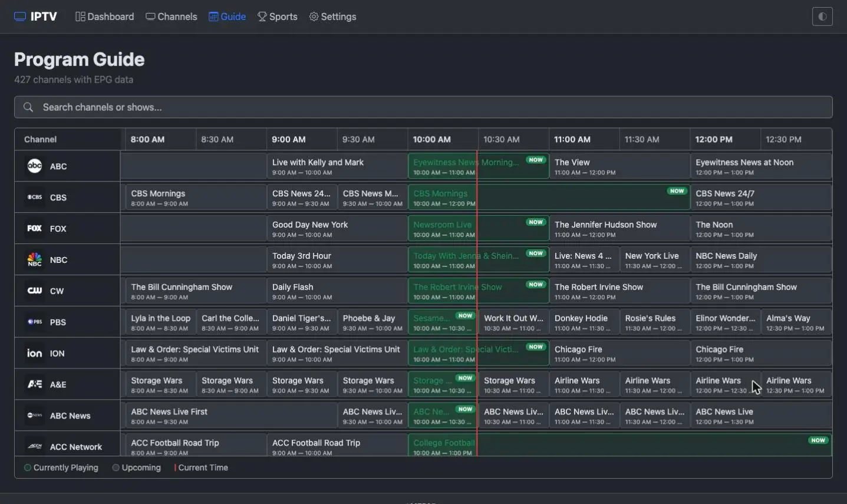
Task: Select ABC News Live First
Action: click(231, 416)
